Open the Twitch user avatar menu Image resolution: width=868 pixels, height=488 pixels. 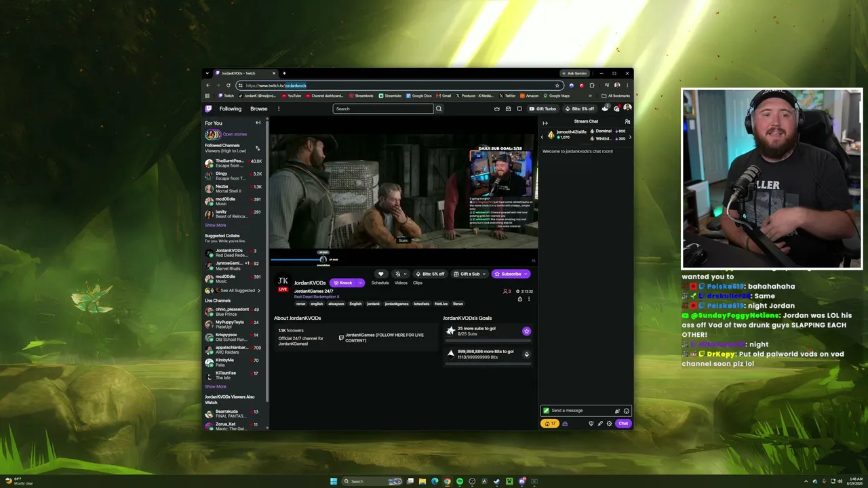tap(627, 108)
